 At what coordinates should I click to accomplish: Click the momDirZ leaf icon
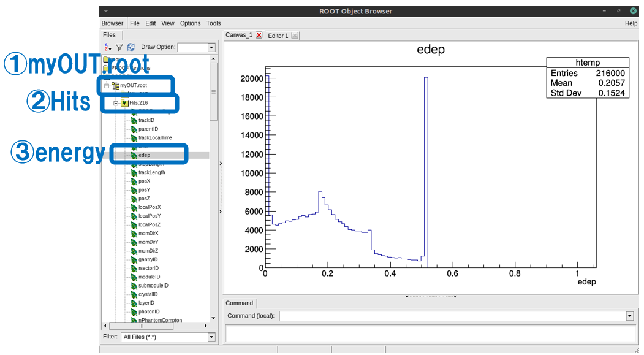[134, 251]
